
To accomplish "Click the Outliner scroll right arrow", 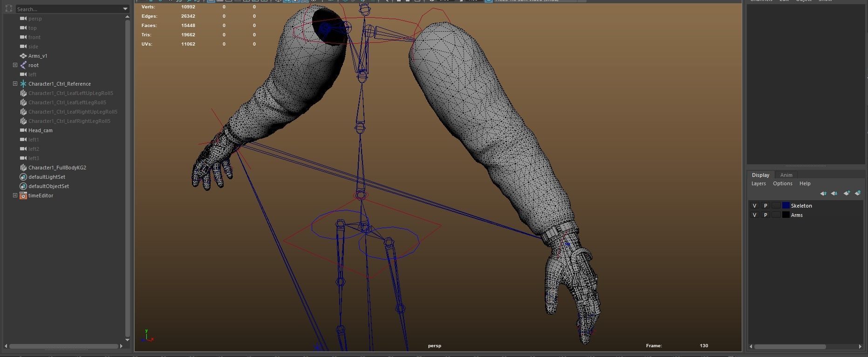I will [x=121, y=346].
